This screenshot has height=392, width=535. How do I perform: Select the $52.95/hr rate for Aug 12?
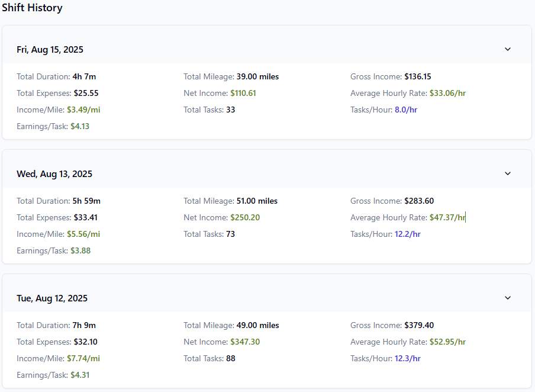coord(448,342)
